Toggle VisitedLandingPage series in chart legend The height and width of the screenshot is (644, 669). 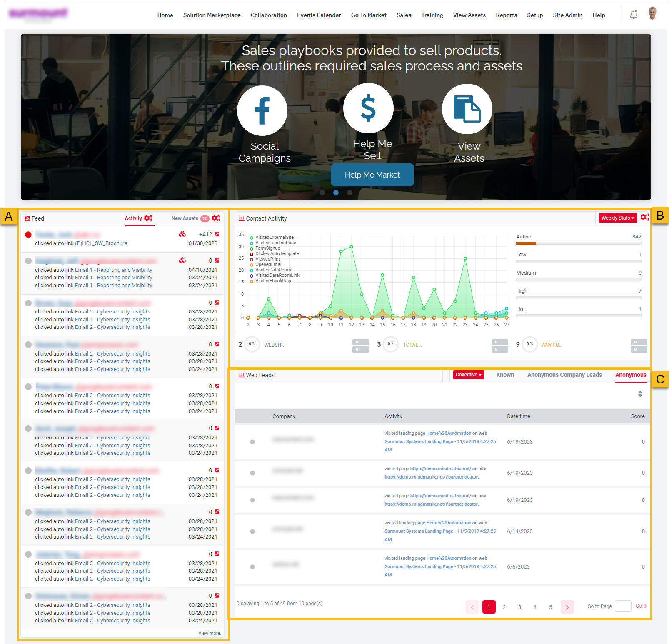[273, 243]
